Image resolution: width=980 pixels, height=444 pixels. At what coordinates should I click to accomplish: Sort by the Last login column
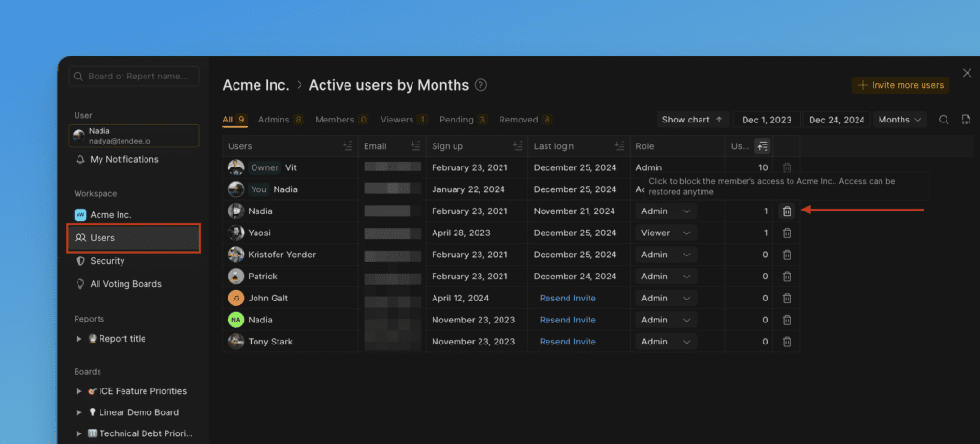(x=618, y=146)
